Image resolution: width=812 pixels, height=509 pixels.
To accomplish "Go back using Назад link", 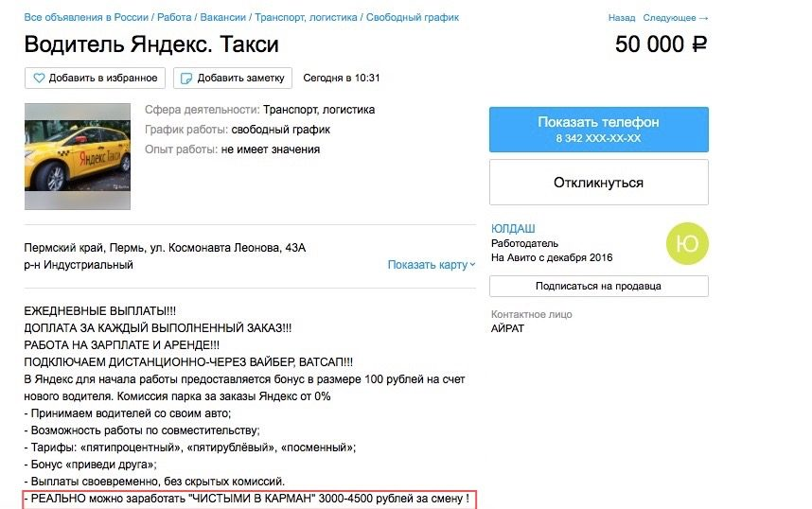I will pos(622,18).
